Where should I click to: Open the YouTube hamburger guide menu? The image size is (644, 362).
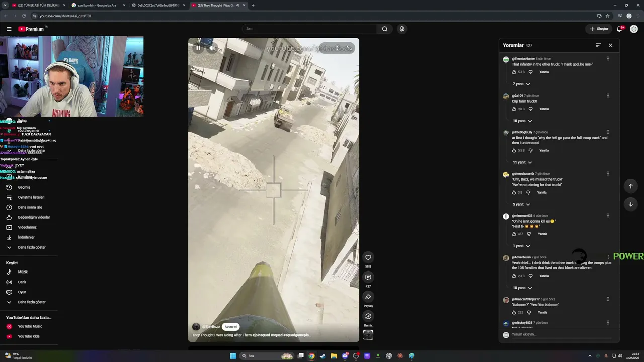pyautogui.click(x=9, y=29)
